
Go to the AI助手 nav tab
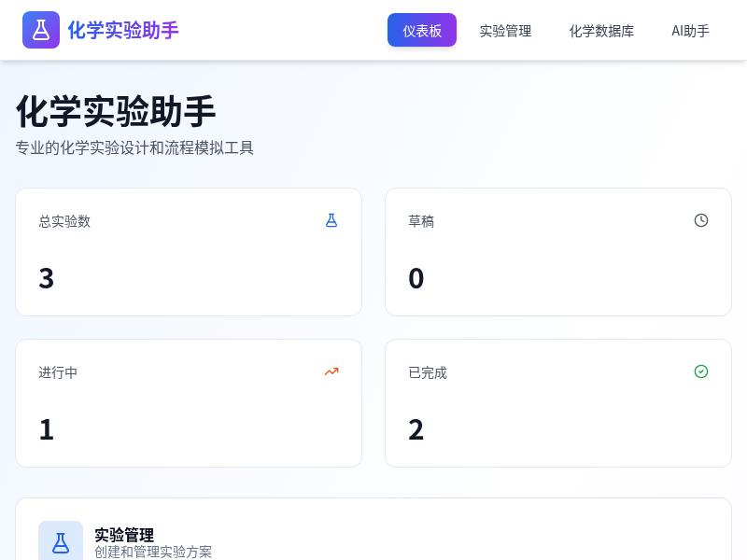690,31
